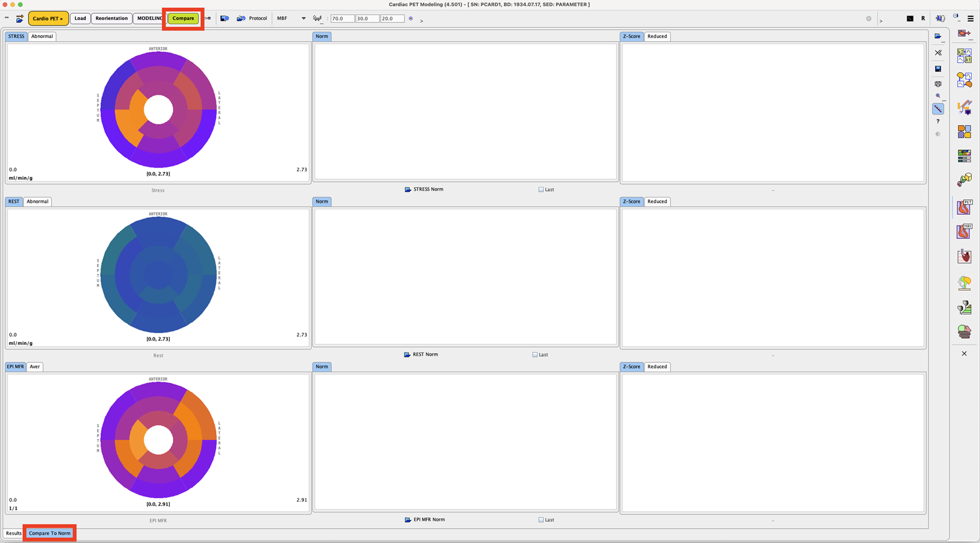Select the Aver tab
The width and height of the screenshot is (980, 543).
tap(35, 366)
